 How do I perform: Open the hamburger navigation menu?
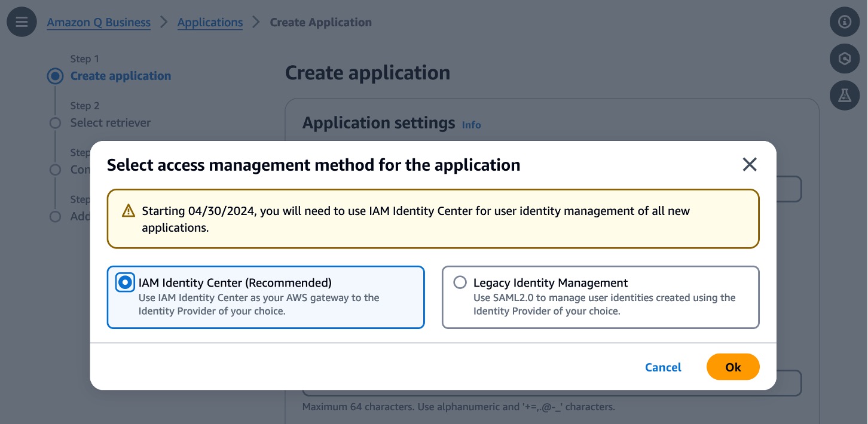click(x=22, y=22)
